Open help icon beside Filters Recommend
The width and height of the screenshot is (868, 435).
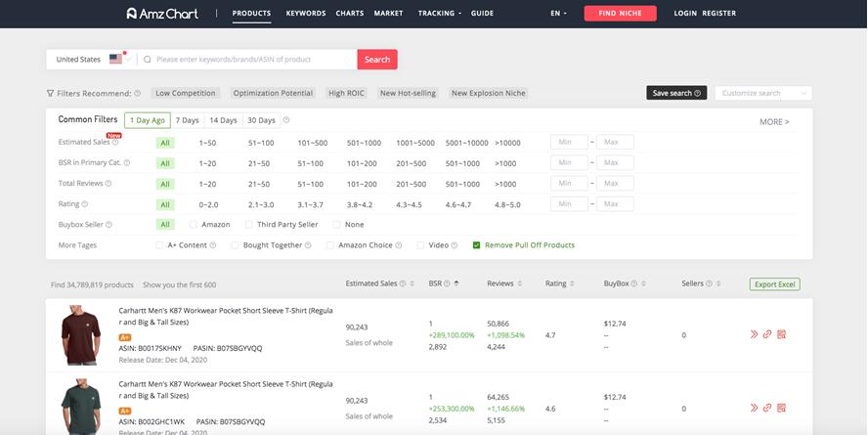tap(137, 93)
